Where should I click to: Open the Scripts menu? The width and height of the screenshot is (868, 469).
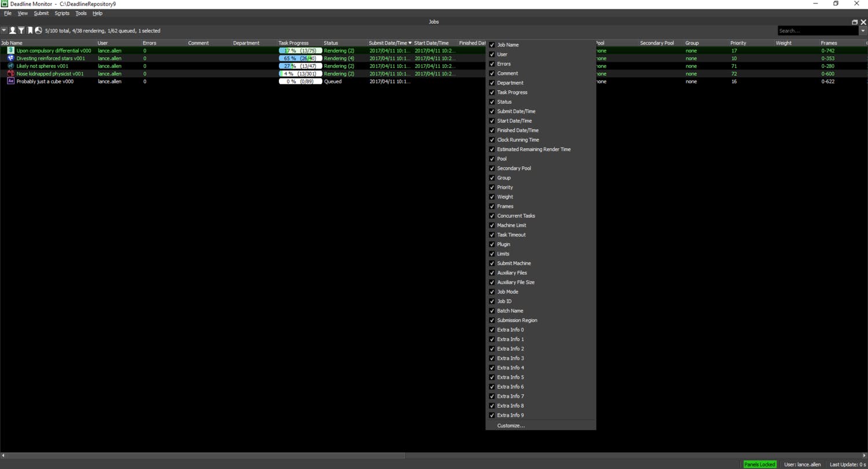point(62,13)
